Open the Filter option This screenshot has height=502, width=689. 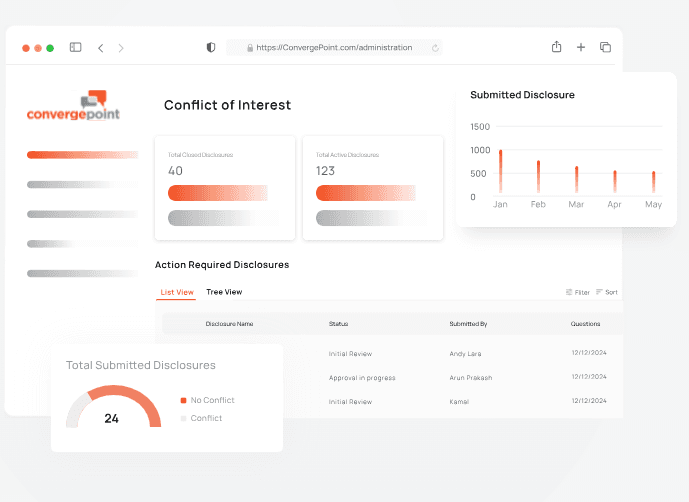pos(577,292)
